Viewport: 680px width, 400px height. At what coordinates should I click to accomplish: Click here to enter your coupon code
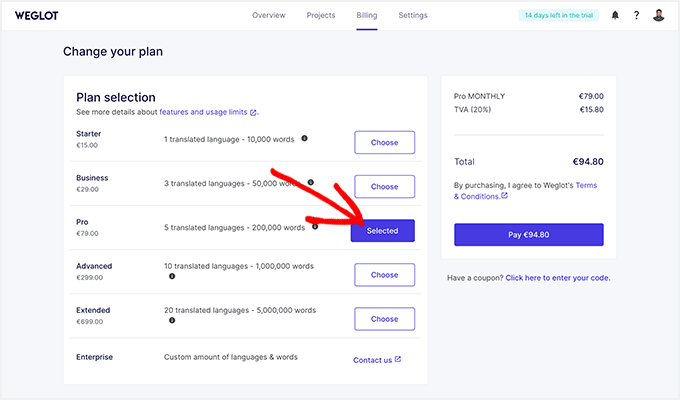pos(557,277)
